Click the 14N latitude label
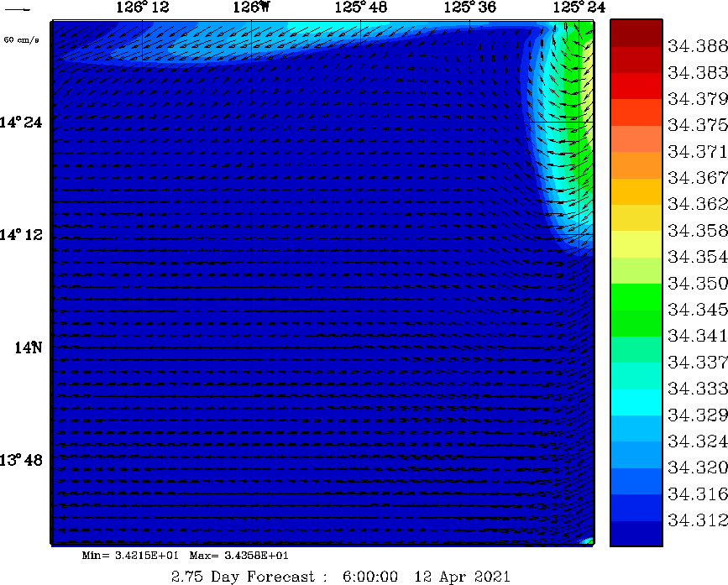This screenshot has height=585, width=728. 29,347
